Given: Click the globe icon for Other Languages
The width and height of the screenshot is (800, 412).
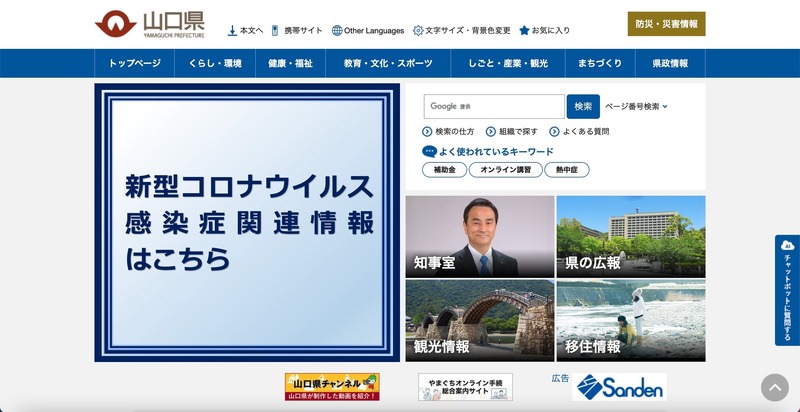Looking at the screenshot, I should point(337,30).
